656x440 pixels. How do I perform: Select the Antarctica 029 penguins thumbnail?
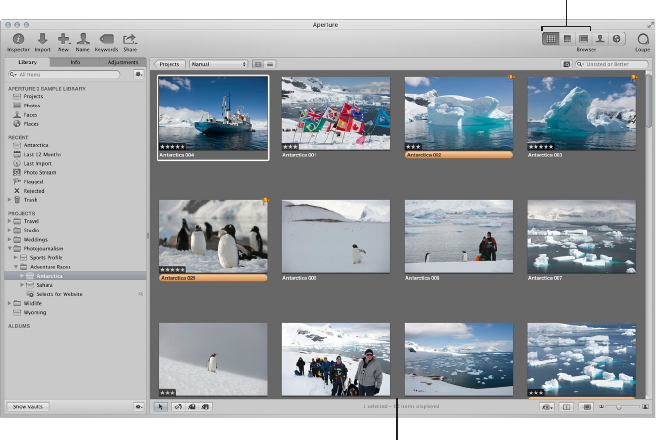(214, 237)
